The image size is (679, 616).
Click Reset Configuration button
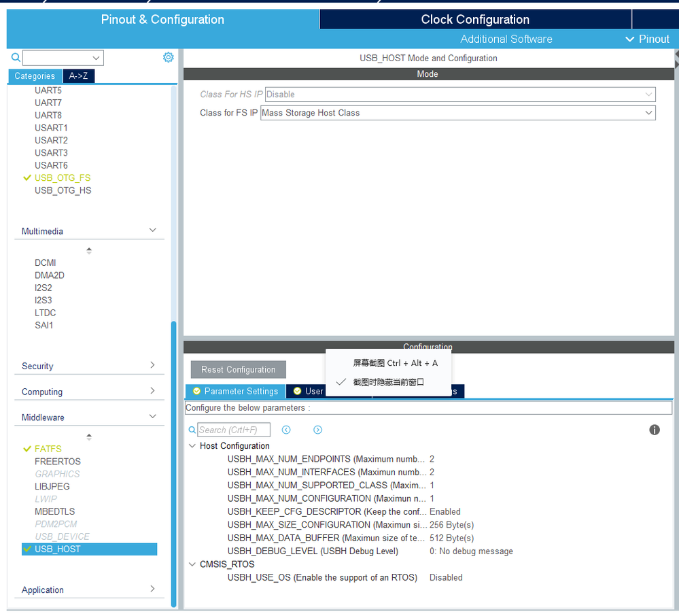tap(238, 369)
